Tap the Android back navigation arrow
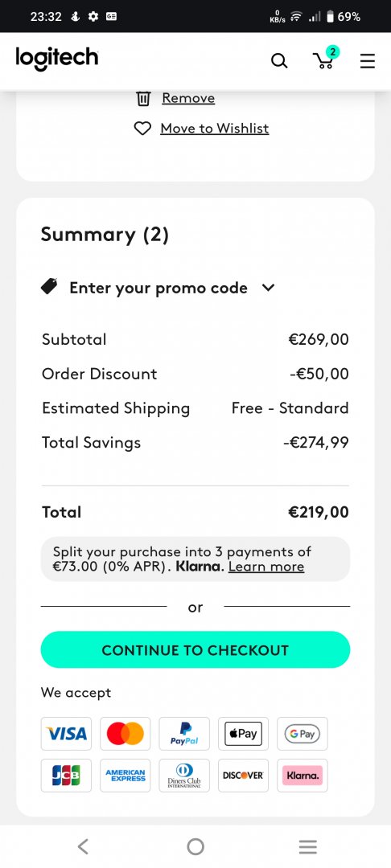Image resolution: width=391 pixels, height=868 pixels. [x=83, y=846]
